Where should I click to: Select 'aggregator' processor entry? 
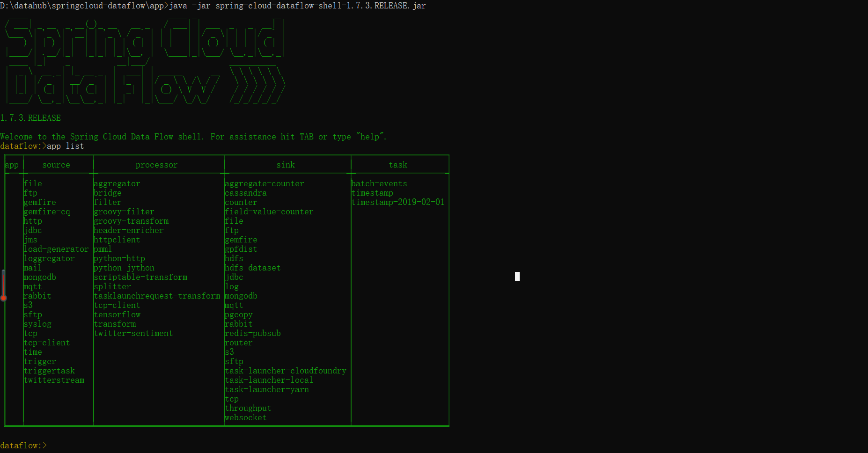point(117,183)
